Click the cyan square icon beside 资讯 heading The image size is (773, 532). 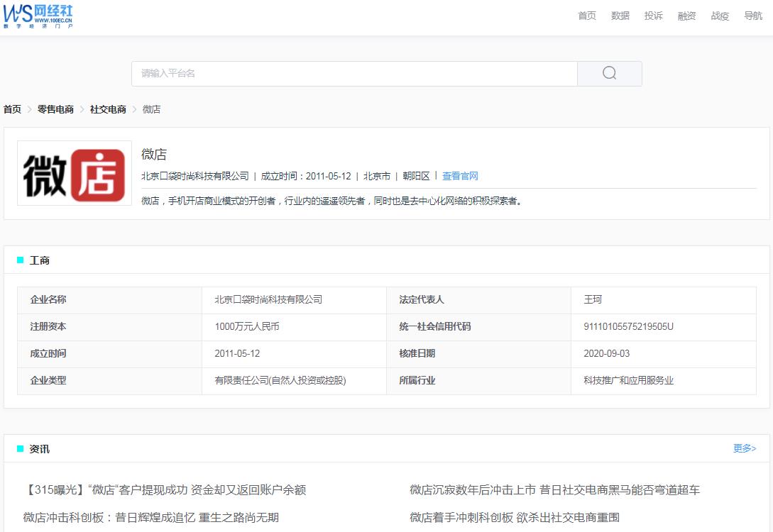[20, 448]
